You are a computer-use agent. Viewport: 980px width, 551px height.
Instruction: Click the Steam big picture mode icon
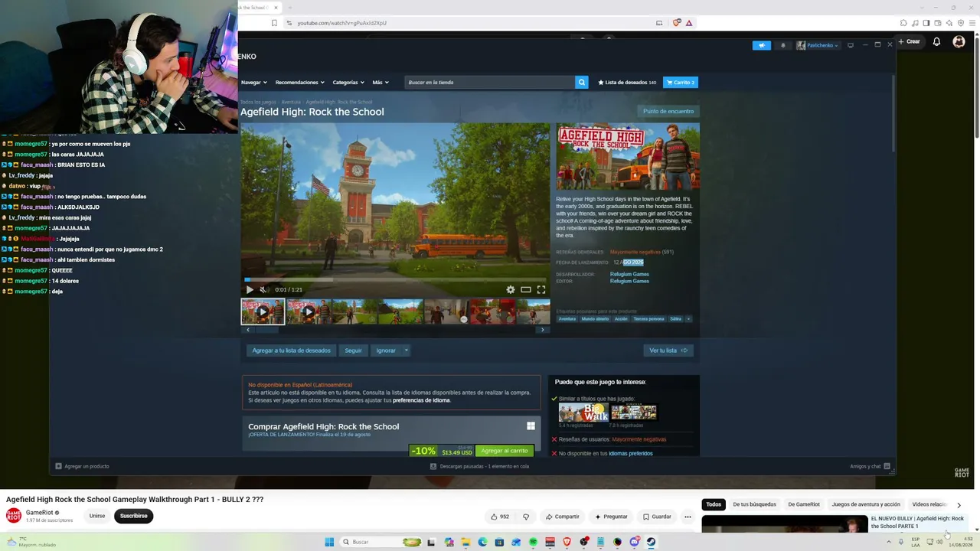point(850,45)
